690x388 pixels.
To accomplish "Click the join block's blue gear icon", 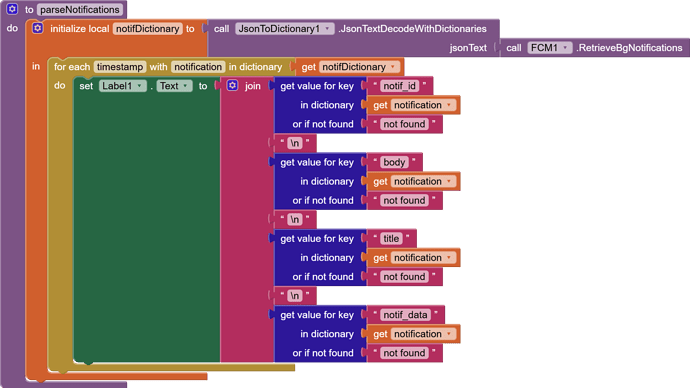I will 232,85.
